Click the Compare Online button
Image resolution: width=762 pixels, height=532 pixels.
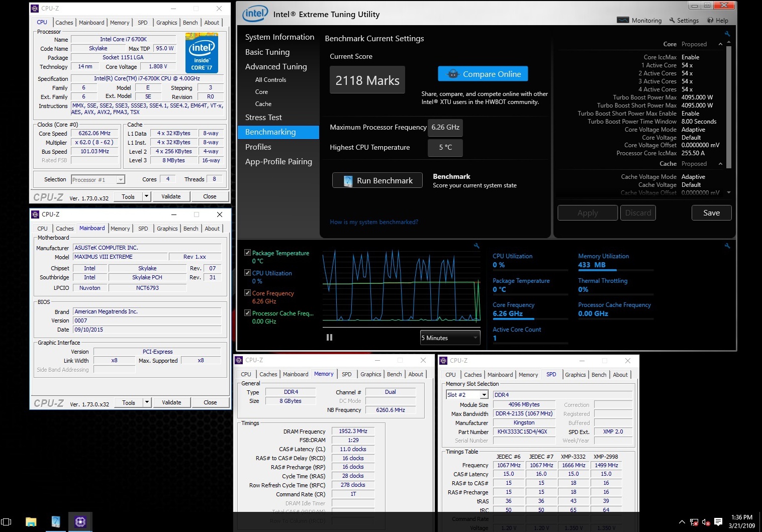click(x=483, y=74)
